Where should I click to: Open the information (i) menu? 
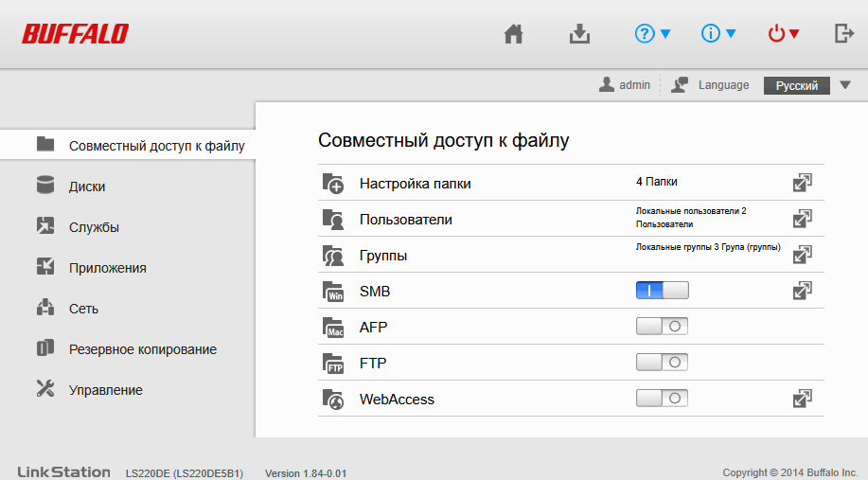(718, 34)
